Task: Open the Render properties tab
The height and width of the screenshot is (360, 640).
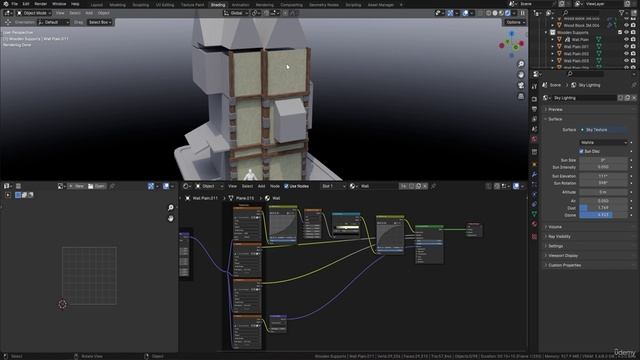Action: pyautogui.click(x=534, y=99)
